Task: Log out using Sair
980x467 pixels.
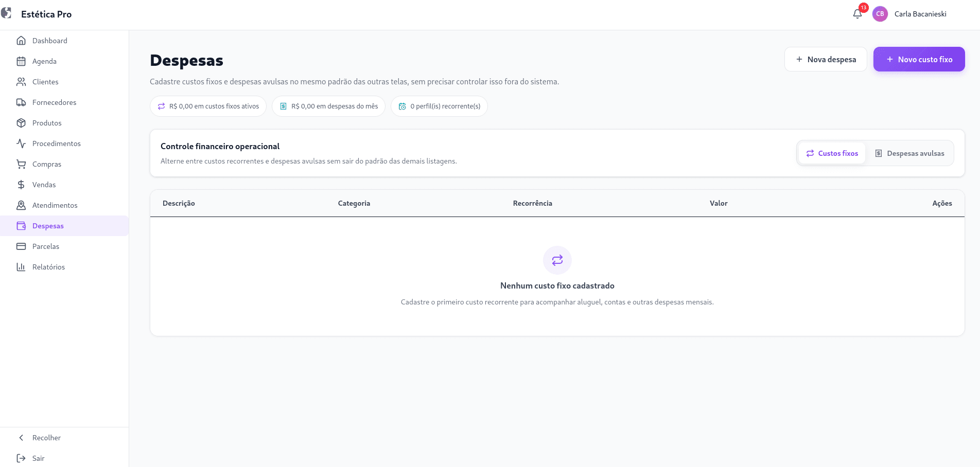Action: click(x=64, y=458)
